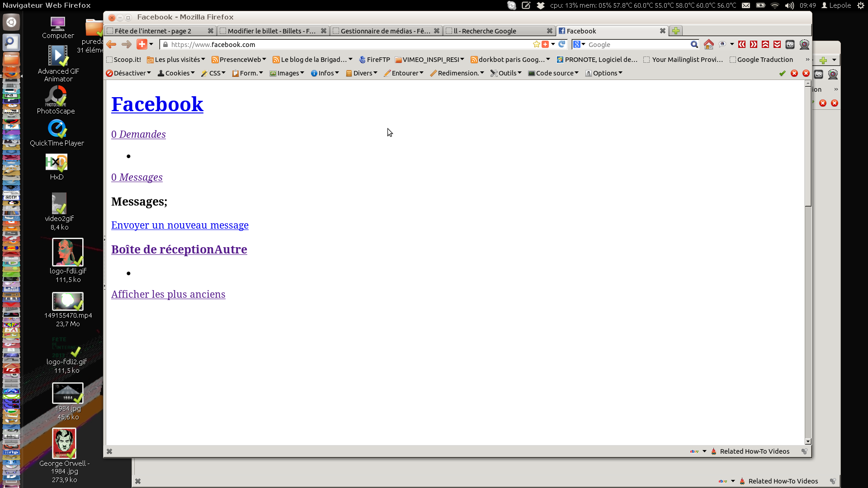Click the webcam icon at the toolbar's right end
This screenshot has width=868, height=488.
804,44
